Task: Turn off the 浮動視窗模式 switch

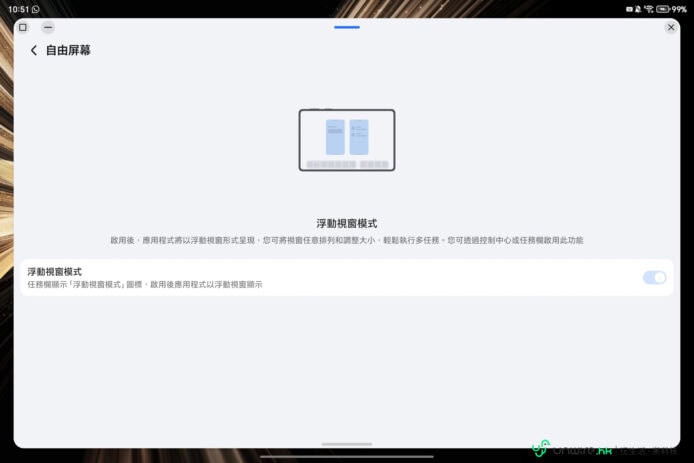Action: pyautogui.click(x=654, y=277)
